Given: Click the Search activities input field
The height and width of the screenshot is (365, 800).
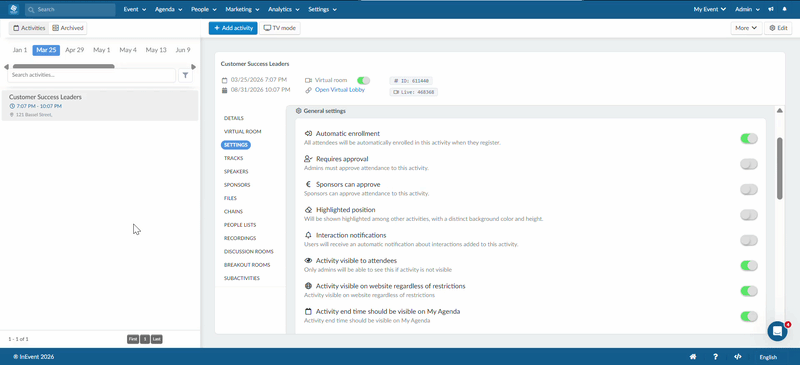Looking at the screenshot, I should (92, 75).
